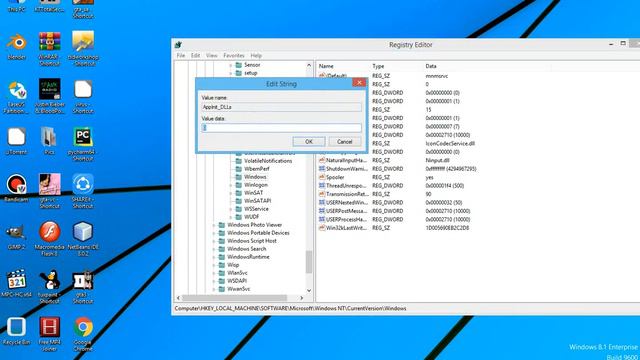Select the Sensor key in tree
This screenshot has width=640, height=360.
tap(252, 65)
